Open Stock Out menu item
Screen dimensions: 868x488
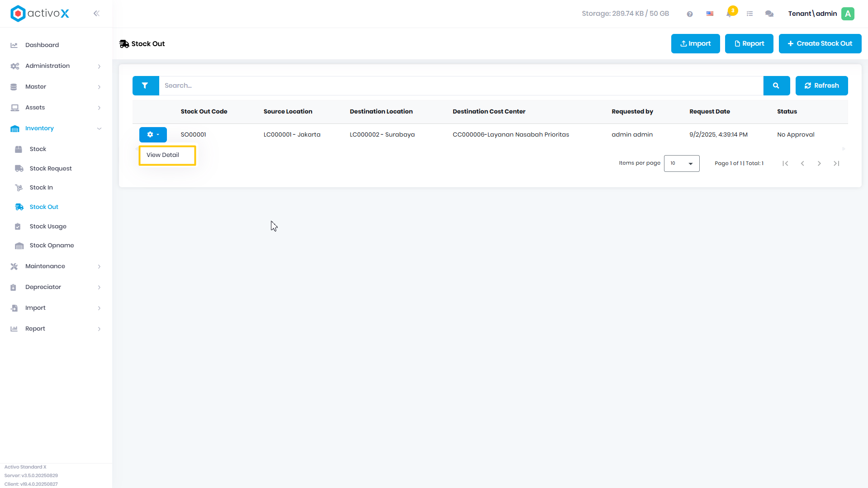point(44,207)
